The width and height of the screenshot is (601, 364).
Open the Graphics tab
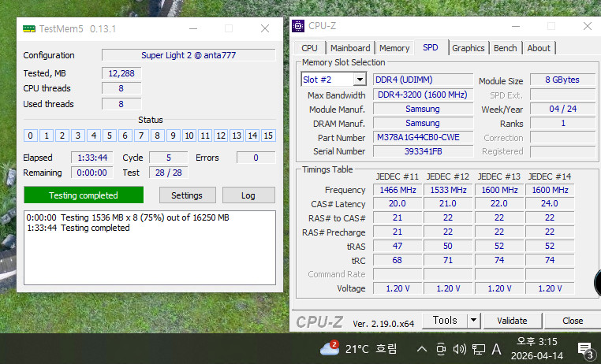tap(468, 48)
